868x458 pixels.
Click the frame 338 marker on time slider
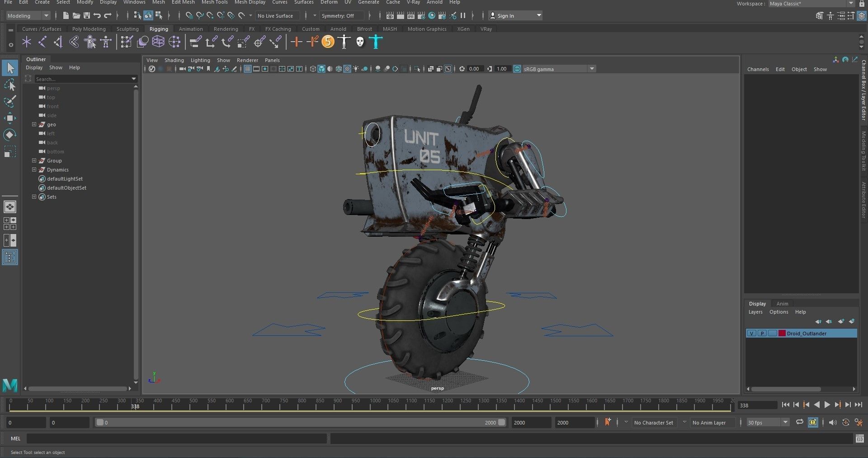click(135, 406)
